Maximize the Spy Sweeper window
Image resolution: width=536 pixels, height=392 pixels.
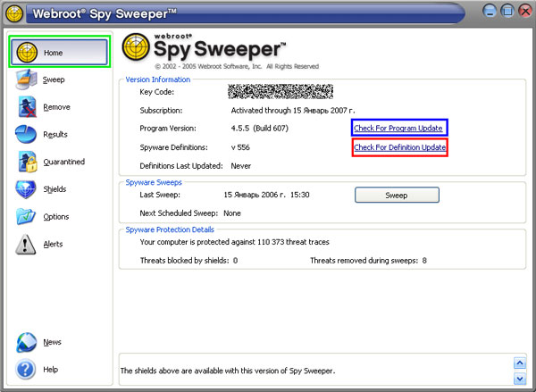click(x=507, y=12)
